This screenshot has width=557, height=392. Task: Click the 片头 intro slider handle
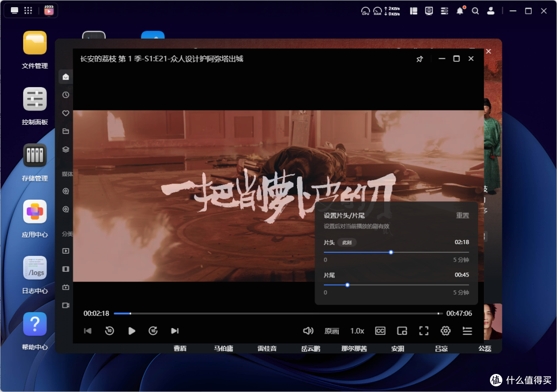pyautogui.click(x=391, y=252)
